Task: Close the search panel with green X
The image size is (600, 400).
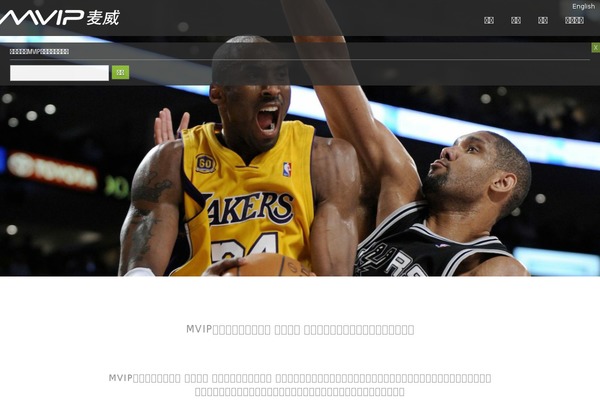Action: 595,47
